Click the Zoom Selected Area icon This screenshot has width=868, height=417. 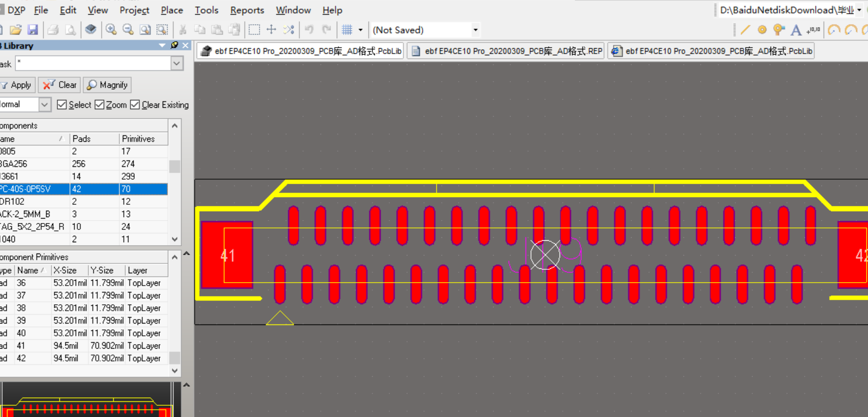(x=162, y=30)
